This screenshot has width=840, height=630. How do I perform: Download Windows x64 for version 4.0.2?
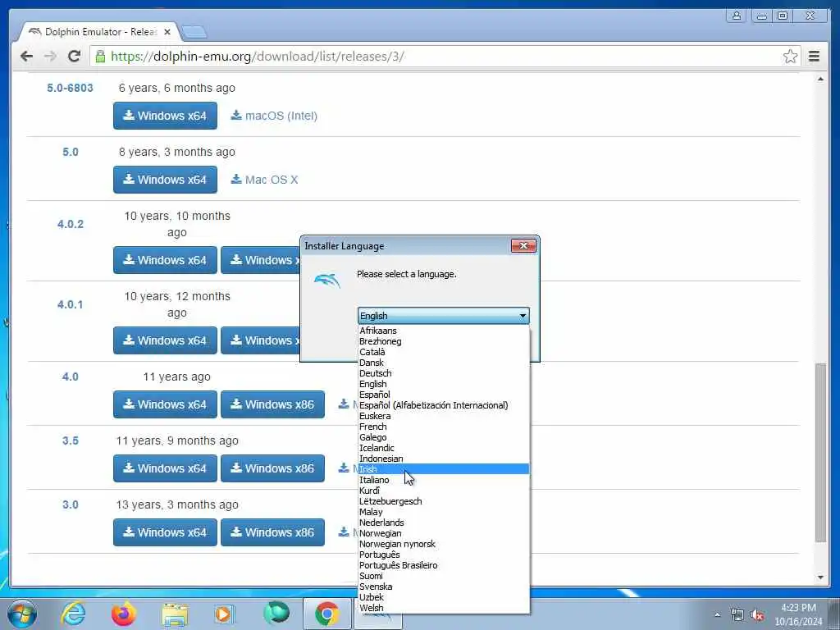tap(165, 260)
